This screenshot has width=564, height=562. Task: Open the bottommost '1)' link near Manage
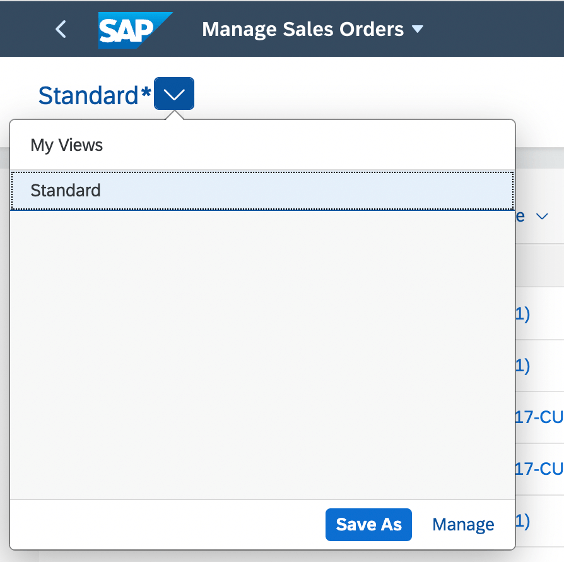point(522,521)
